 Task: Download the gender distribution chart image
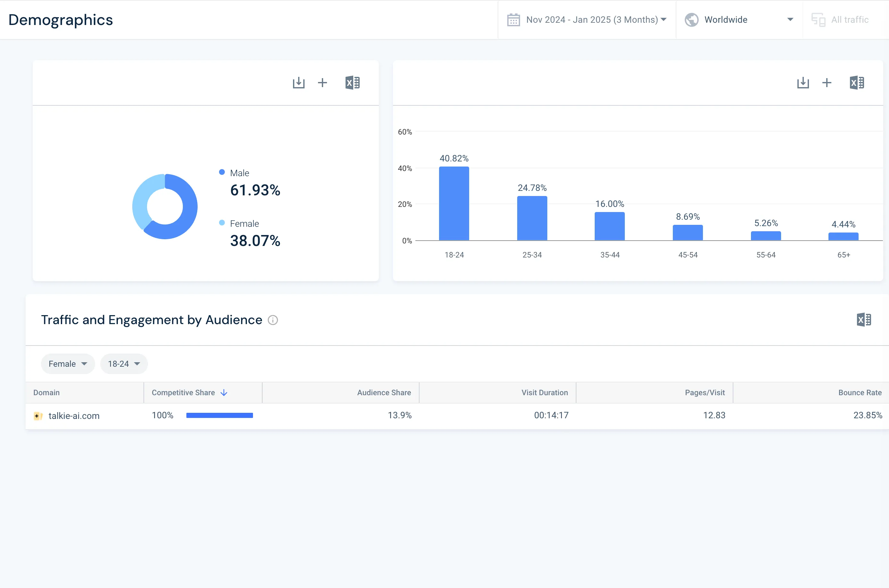298,83
